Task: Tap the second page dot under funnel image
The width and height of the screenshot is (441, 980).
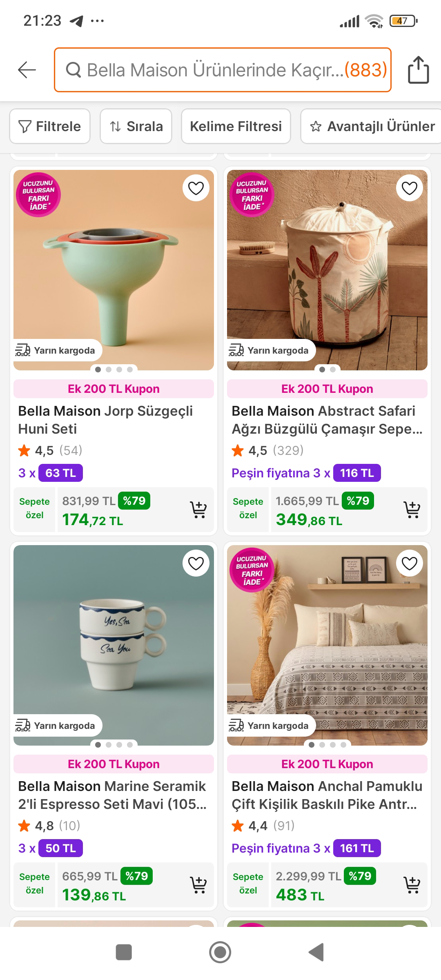Action: tap(109, 369)
